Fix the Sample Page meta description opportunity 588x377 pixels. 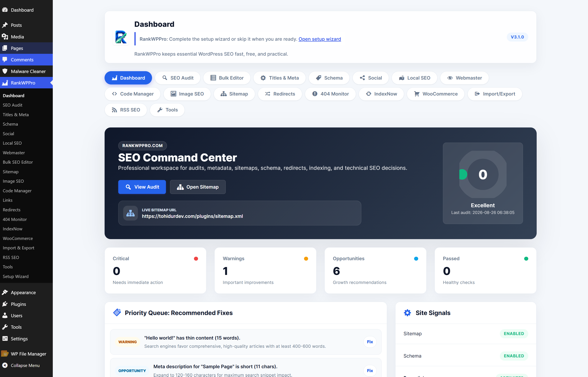point(370,370)
